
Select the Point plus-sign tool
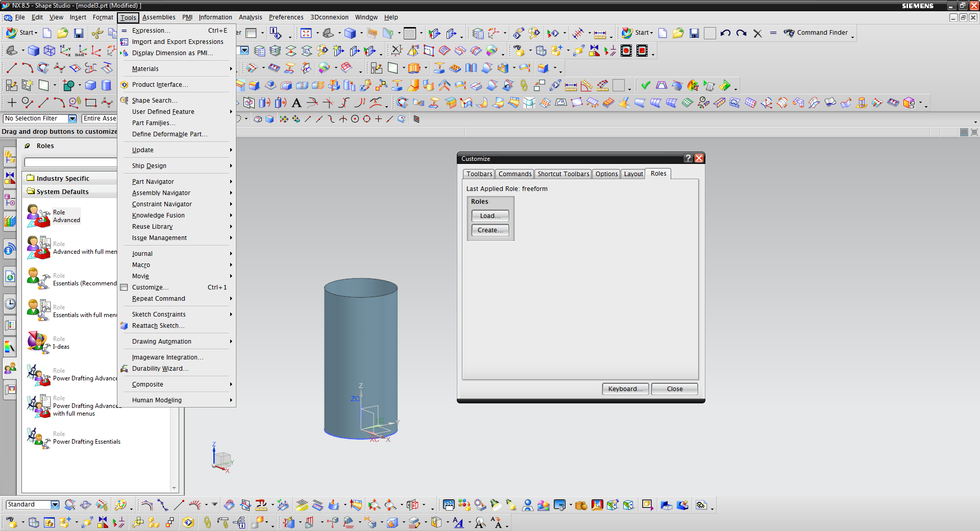(x=12, y=103)
